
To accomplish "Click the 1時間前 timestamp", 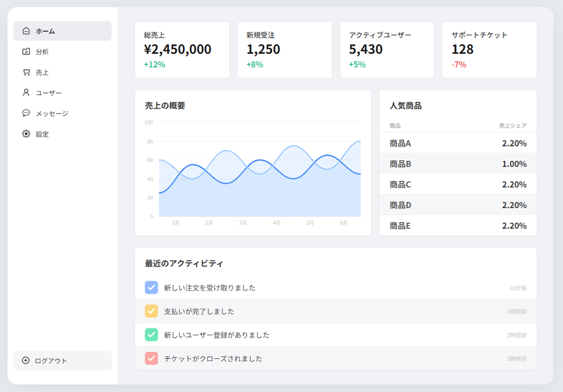I will [517, 311].
